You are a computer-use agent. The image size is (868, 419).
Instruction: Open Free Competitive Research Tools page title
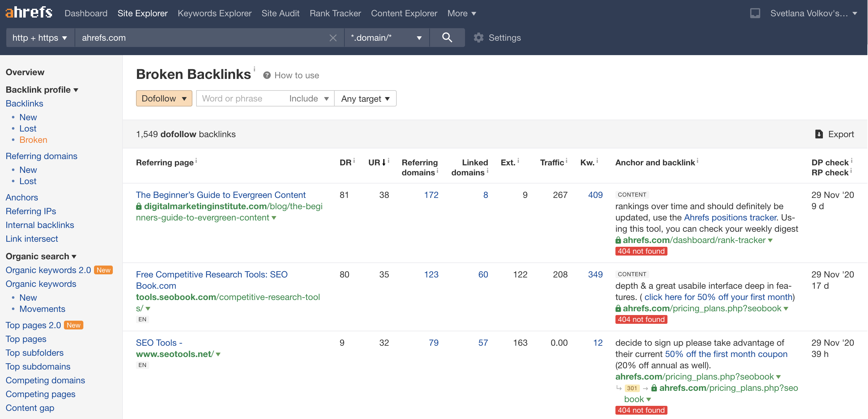coord(212,280)
